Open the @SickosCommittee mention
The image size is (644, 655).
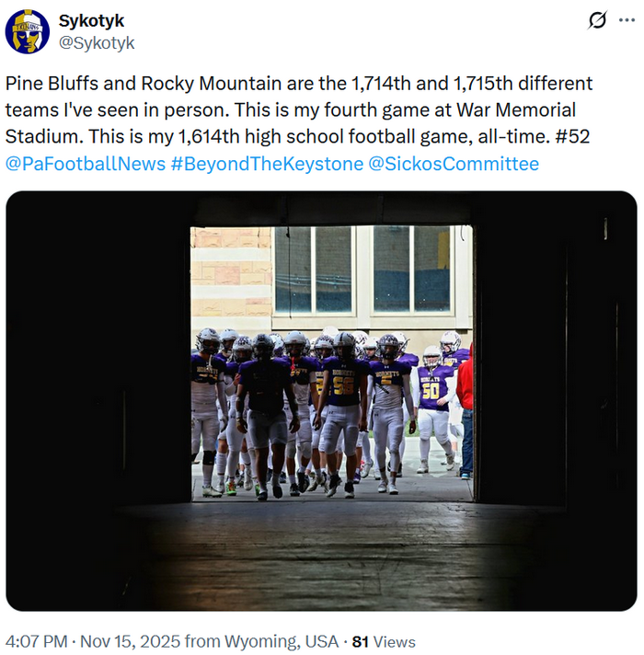pyautogui.click(x=454, y=164)
